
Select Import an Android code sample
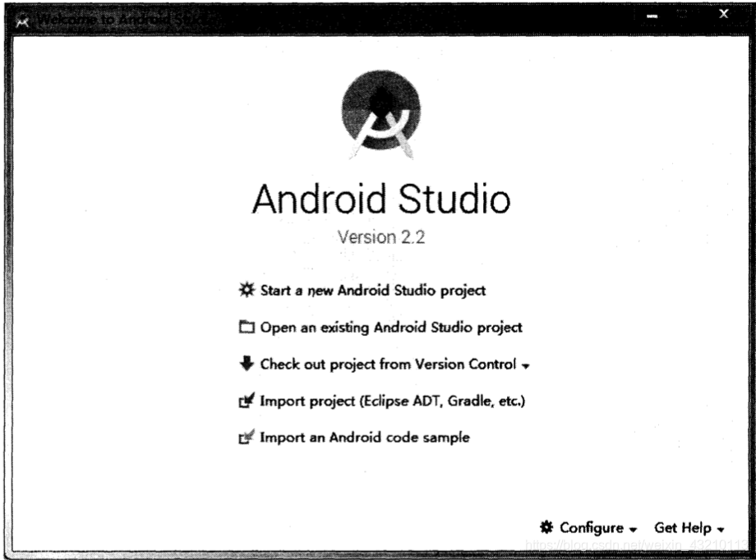pyautogui.click(x=365, y=438)
